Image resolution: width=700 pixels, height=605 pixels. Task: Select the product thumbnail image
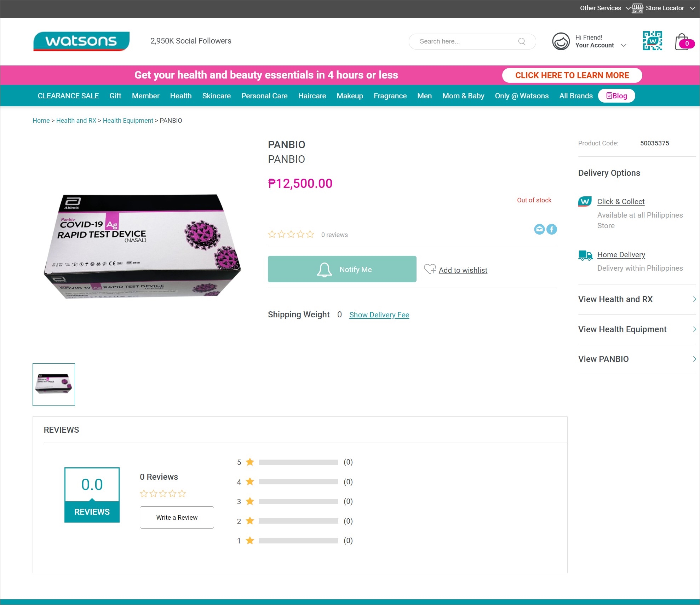coord(54,385)
